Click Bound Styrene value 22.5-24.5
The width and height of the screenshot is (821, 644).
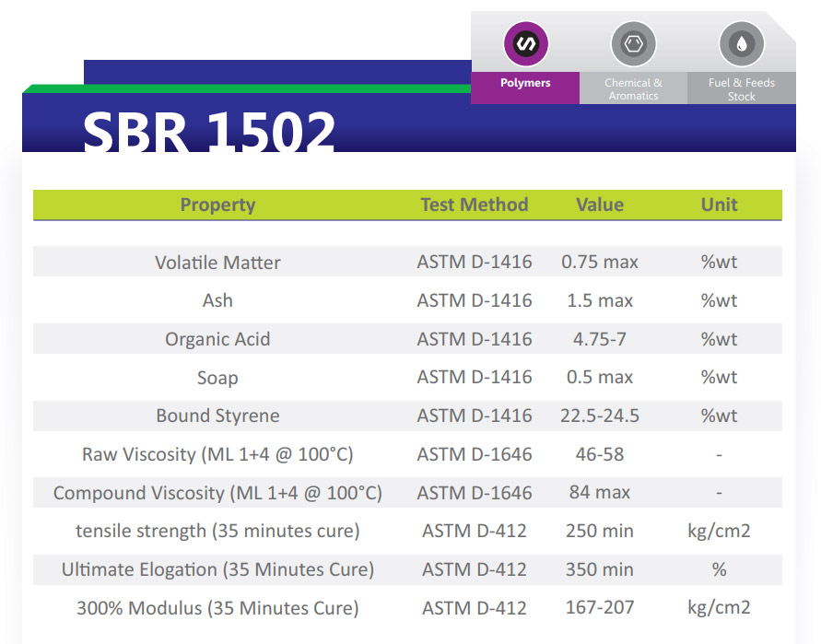coord(600,416)
